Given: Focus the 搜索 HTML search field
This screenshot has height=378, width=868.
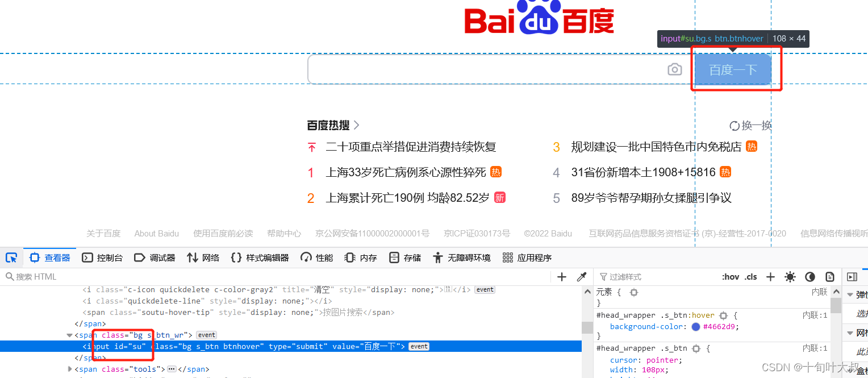Looking at the screenshot, I should pyautogui.click(x=276, y=277).
